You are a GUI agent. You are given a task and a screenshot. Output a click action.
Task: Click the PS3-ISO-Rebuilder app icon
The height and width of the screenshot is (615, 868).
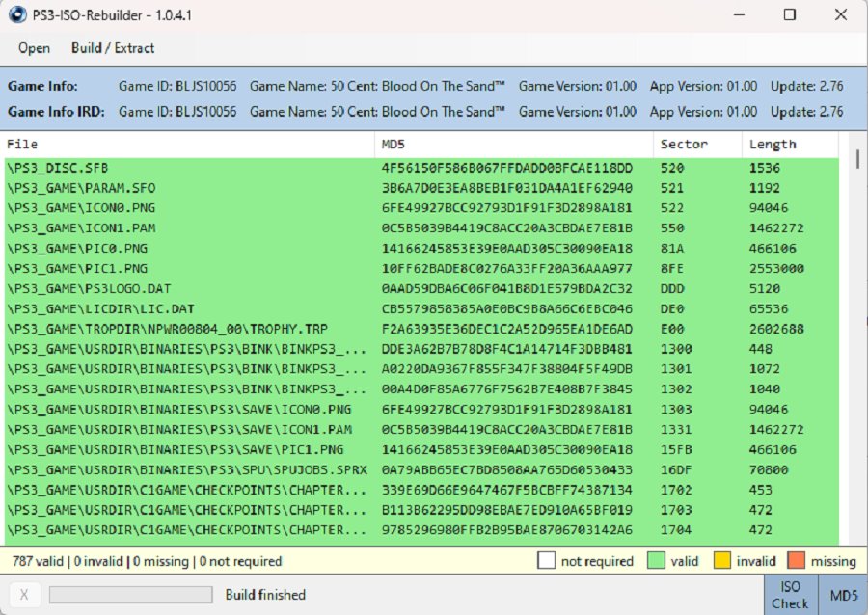coord(16,14)
